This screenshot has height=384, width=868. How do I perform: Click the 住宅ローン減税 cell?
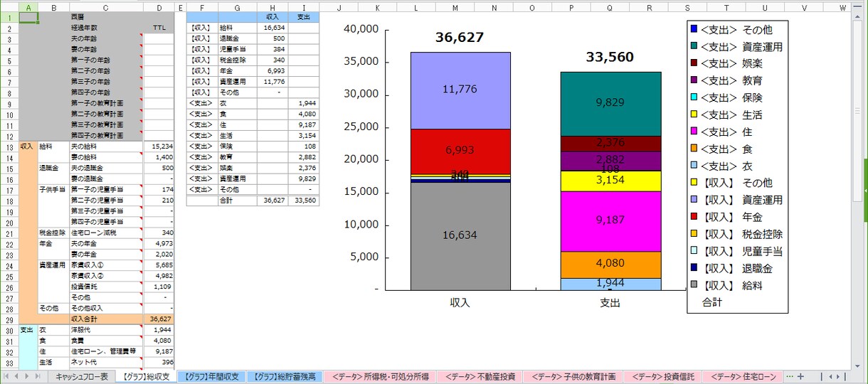tap(106, 233)
